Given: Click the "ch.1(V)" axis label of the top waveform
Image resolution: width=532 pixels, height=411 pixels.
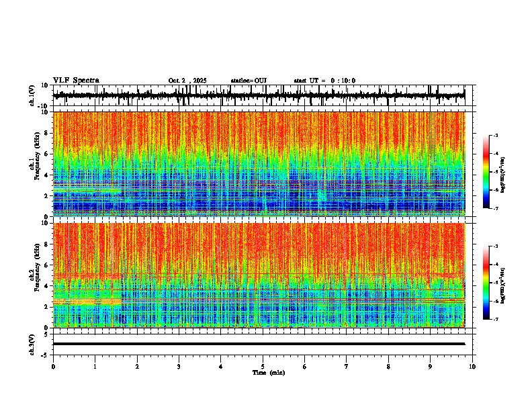Looking at the screenshot, I should tap(32, 95).
